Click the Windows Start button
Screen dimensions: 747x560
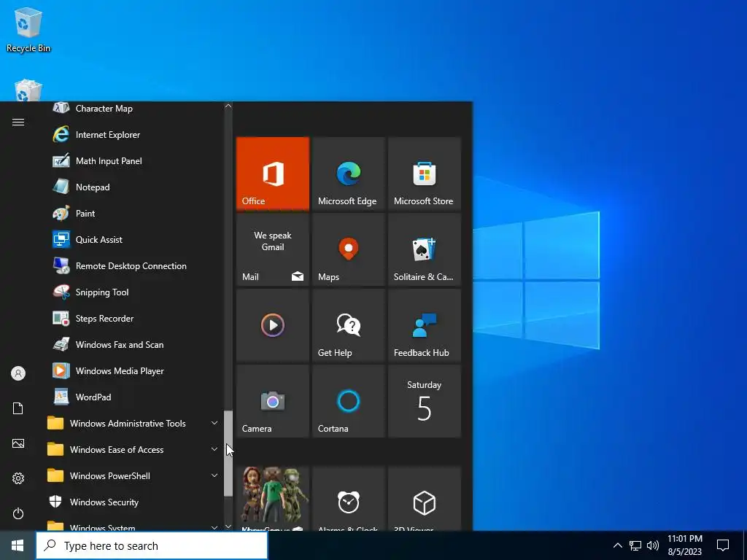[18, 545]
